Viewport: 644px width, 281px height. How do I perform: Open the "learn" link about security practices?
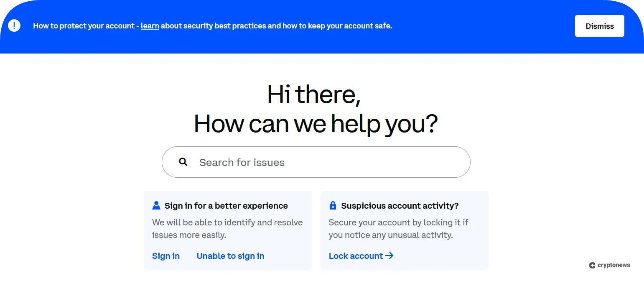150,26
